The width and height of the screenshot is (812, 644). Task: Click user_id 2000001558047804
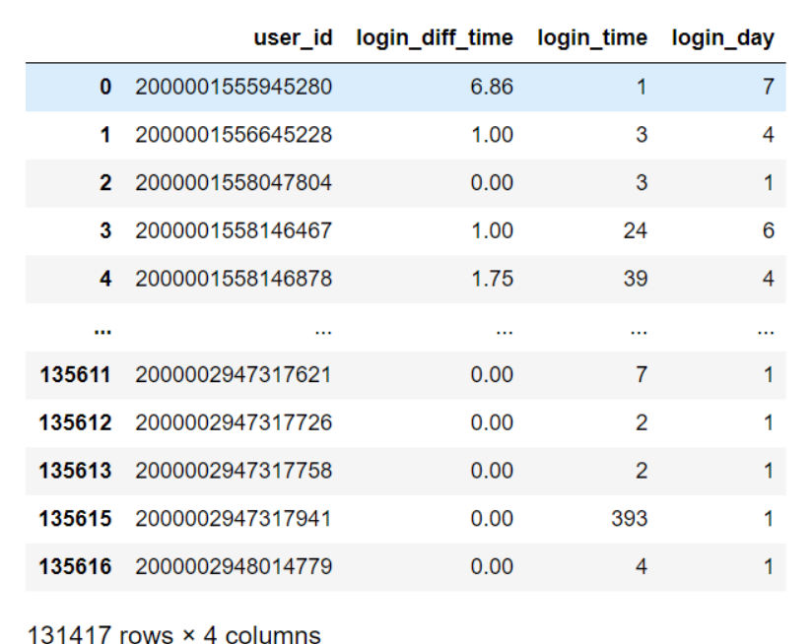(x=234, y=183)
